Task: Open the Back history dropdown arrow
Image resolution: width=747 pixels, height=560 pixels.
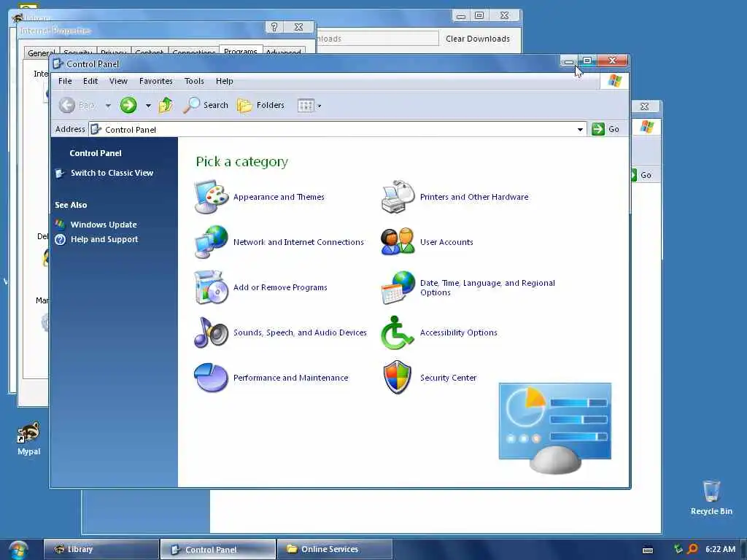Action: coord(108,105)
